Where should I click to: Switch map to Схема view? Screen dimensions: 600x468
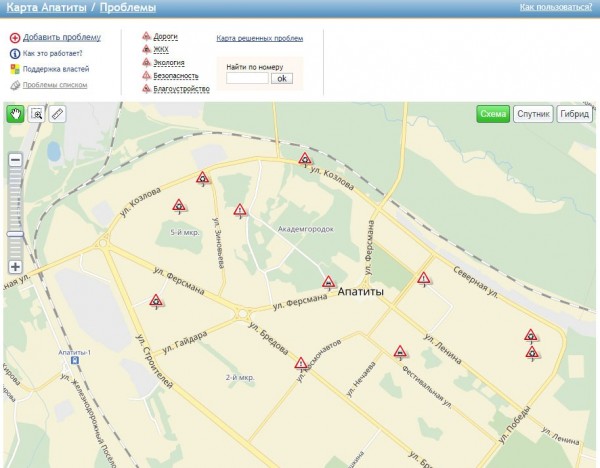pyautogui.click(x=493, y=114)
